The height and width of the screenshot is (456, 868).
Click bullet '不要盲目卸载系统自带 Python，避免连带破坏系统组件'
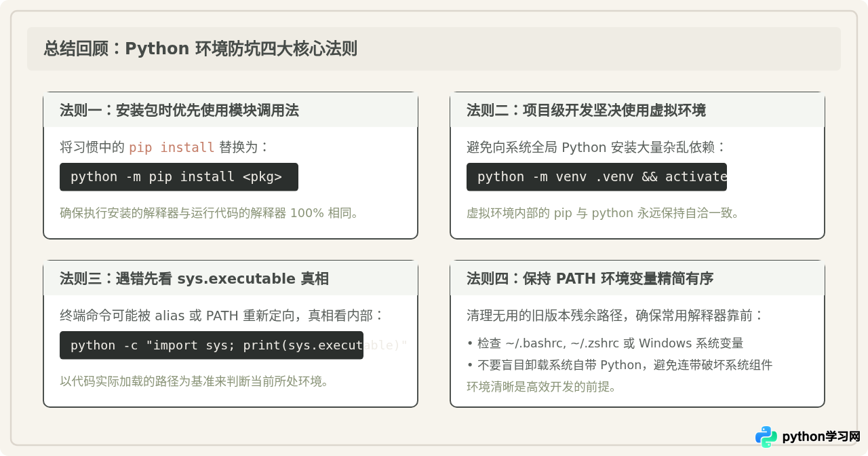pos(620,365)
